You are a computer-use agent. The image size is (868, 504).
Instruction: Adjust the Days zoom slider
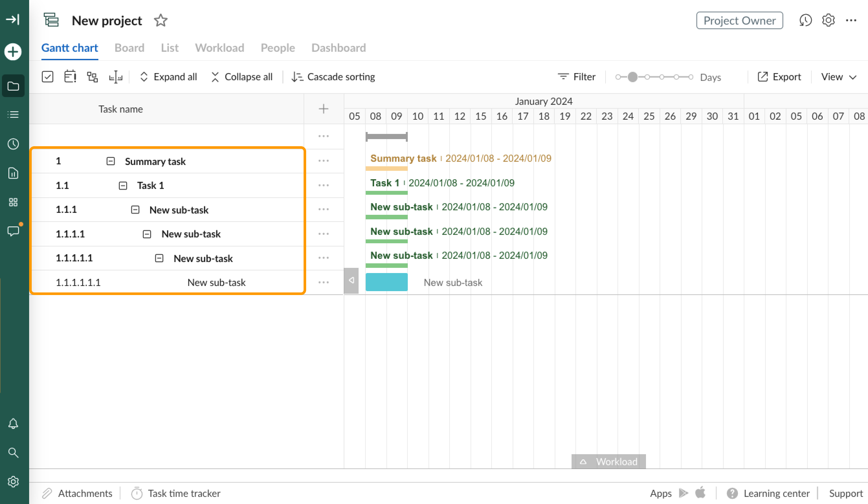click(633, 77)
